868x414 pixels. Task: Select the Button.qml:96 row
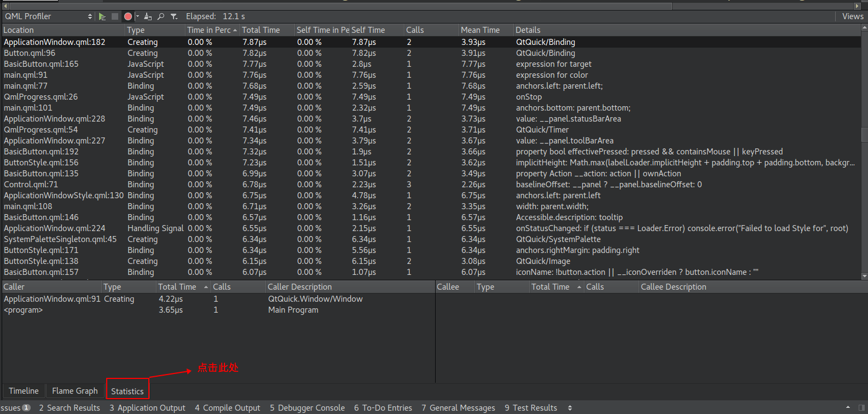431,53
